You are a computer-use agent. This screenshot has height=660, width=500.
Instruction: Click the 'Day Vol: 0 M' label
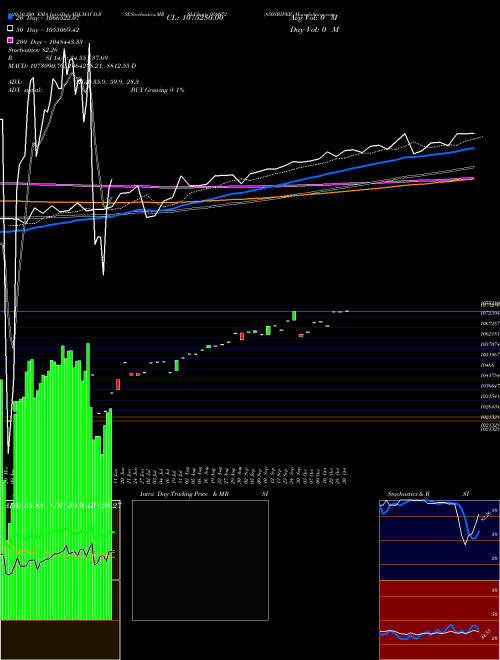tap(314, 29)
